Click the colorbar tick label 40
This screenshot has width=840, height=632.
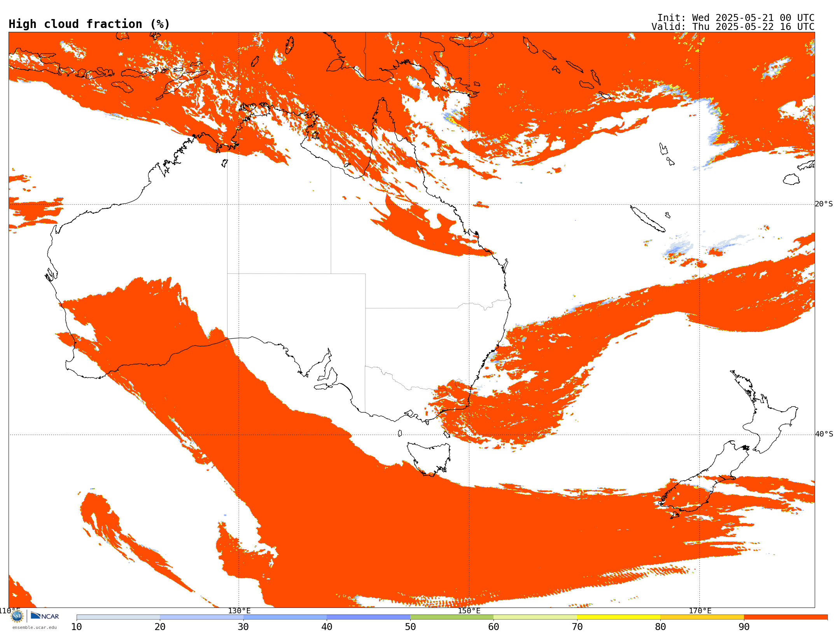327,627
